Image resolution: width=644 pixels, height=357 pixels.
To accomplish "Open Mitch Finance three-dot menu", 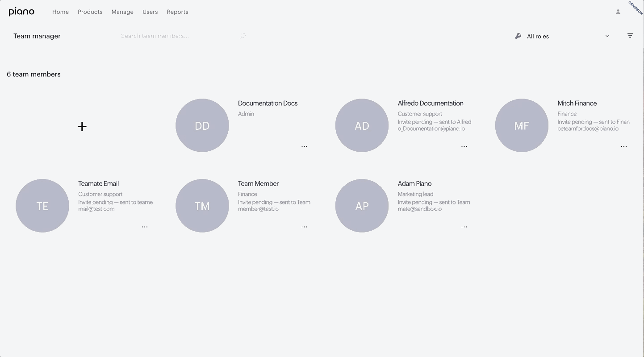I will (624, 146).
